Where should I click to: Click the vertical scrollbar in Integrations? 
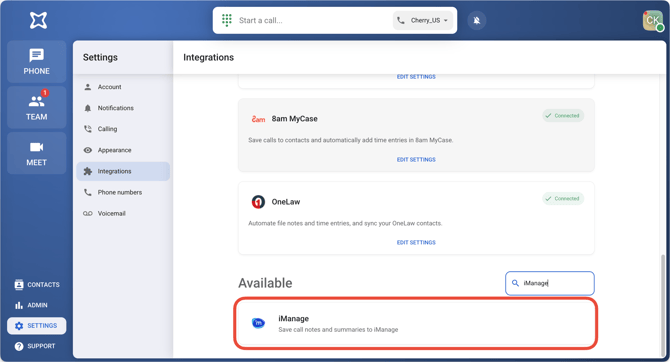663,306
